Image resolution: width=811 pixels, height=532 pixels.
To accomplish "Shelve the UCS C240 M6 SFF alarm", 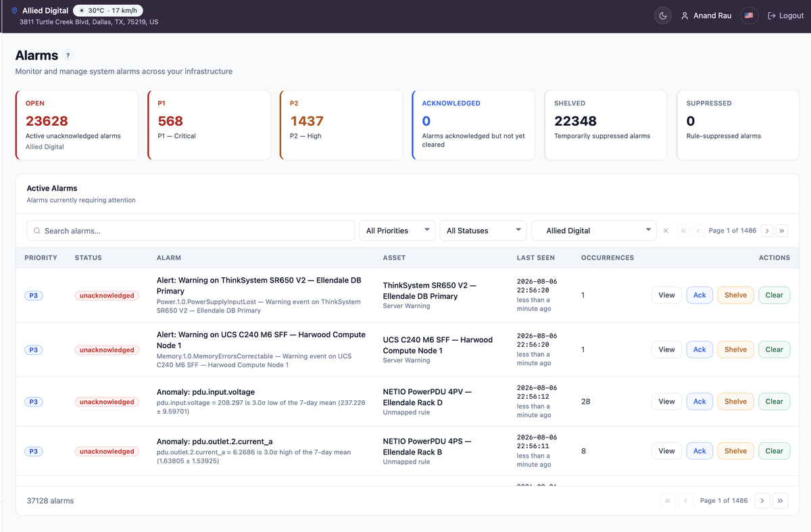I will 735,349.
